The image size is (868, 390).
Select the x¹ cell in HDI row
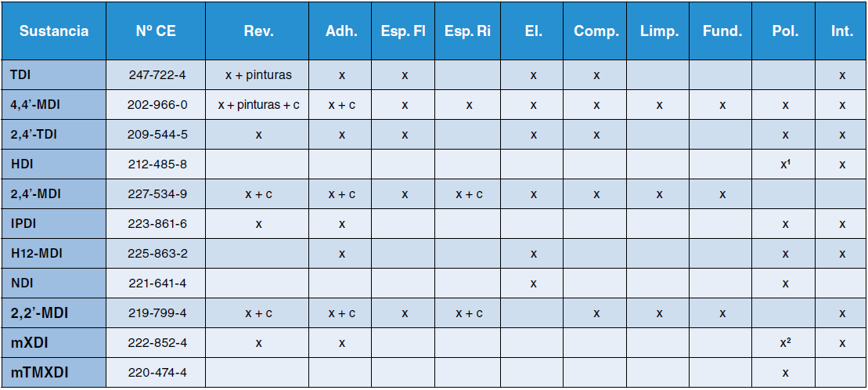(784, 164)
